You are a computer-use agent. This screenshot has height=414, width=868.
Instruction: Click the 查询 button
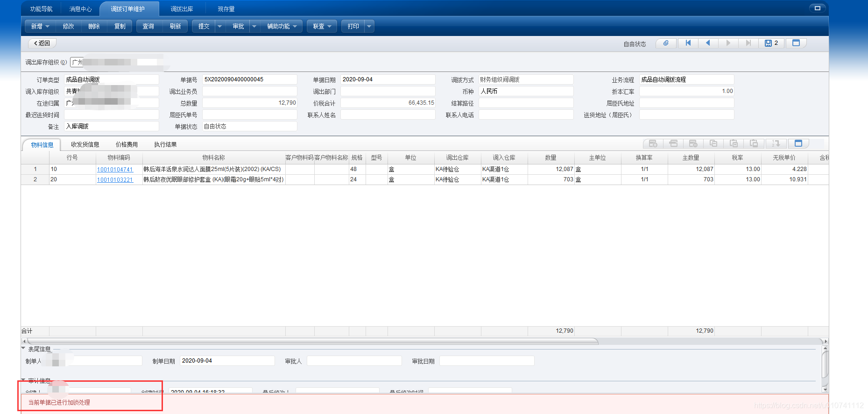pos(148,27)
